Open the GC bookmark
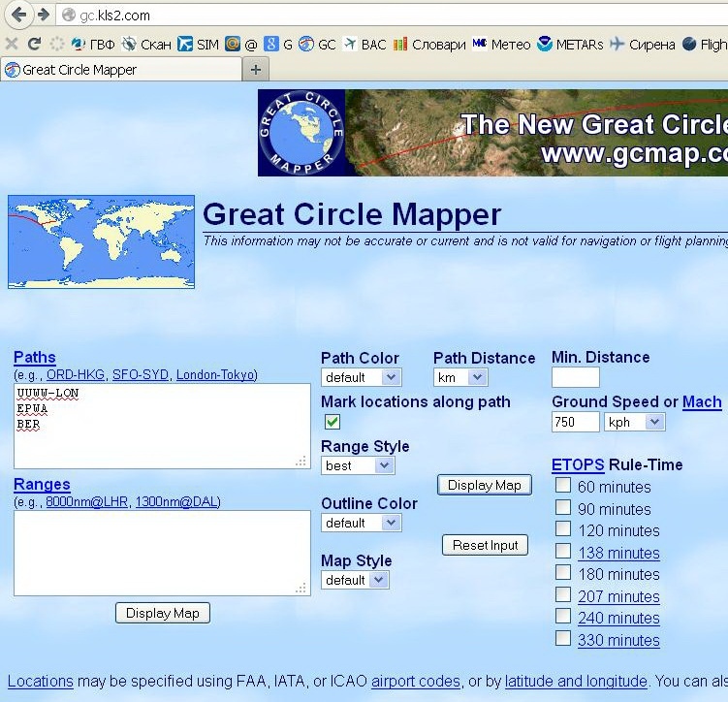The image size is (728, 702). tap(317, 44)
